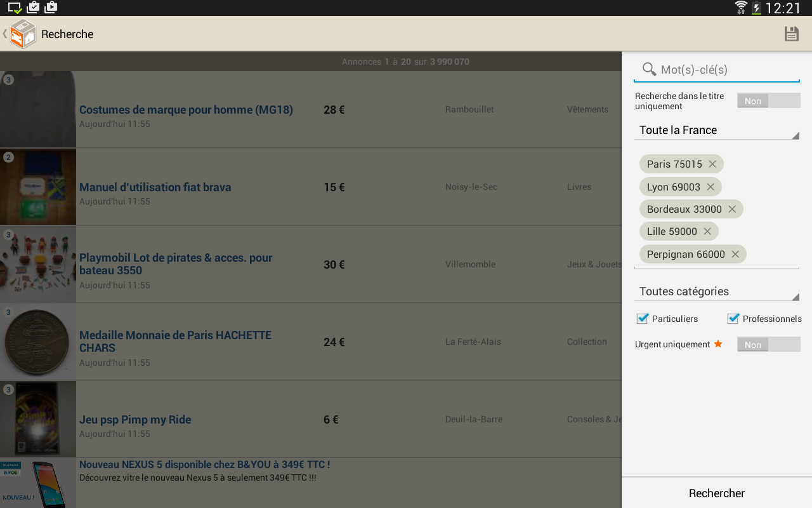Click the price '6 €'
Viewport: 812px width, 508px height.
(x=331, y=420)
